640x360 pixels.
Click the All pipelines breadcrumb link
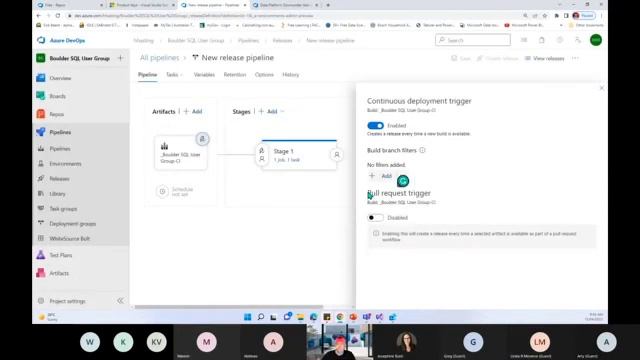159,58
